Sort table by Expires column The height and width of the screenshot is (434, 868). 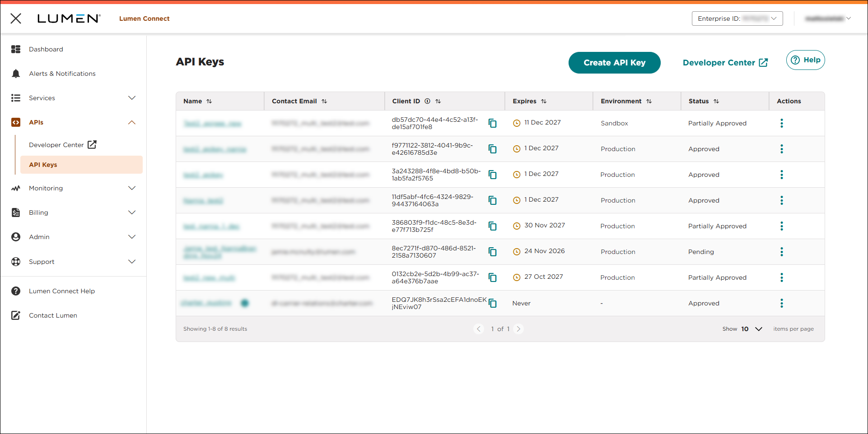point(544,101)
